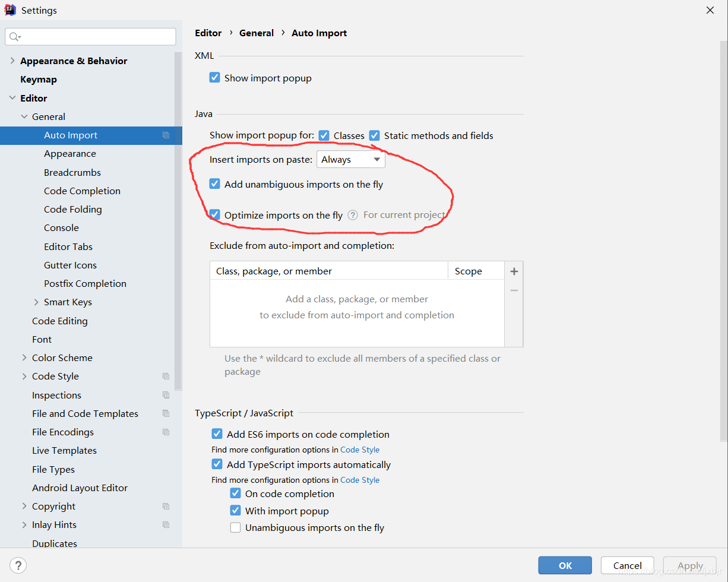Toggle Classes import popup checkbox
Screen dimensions: 728x582
click(x=324, y=135)
